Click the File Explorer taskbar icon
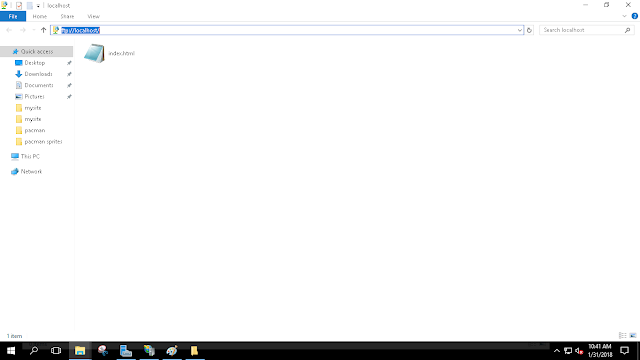Viewport: 640px width, 360px height. [80, 351]
